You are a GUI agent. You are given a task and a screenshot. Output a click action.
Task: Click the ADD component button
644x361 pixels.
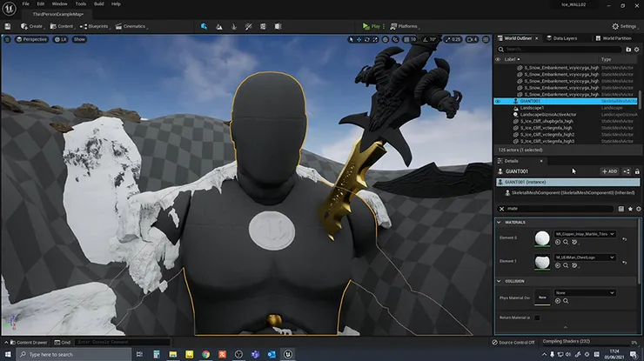coord(609,171)
